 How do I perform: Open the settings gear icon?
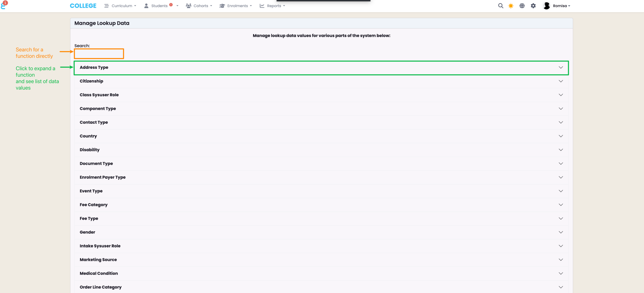coord(533,6)
